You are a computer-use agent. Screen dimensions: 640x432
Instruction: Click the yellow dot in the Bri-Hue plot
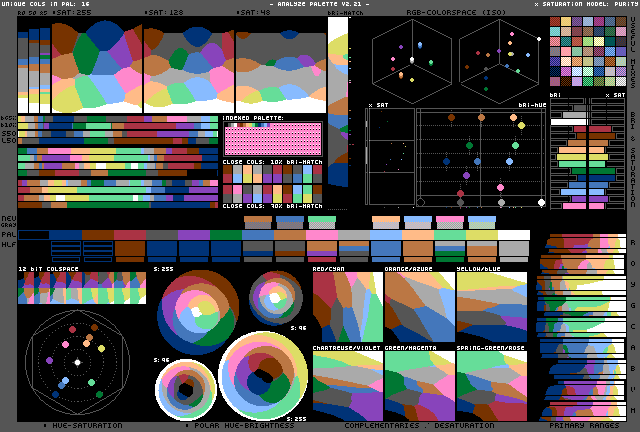click(521, 126)
